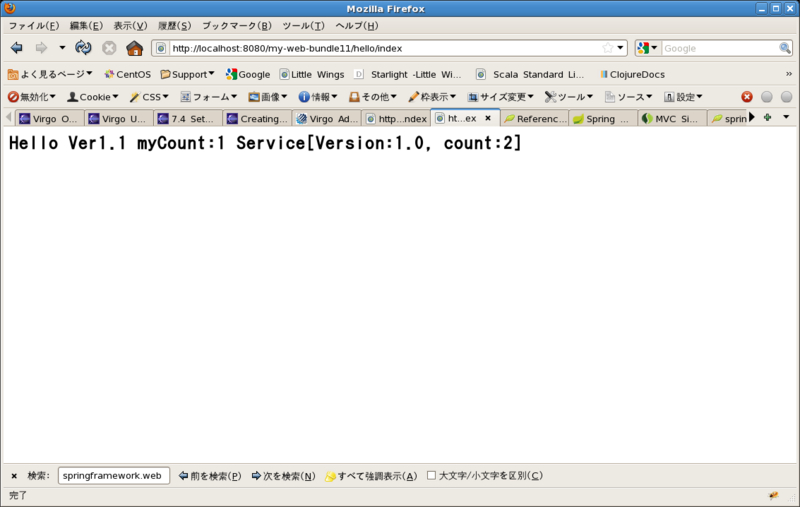Screen dimensions: 800x507
Task: Open the search engine selector dropdown
Action: 647,48
